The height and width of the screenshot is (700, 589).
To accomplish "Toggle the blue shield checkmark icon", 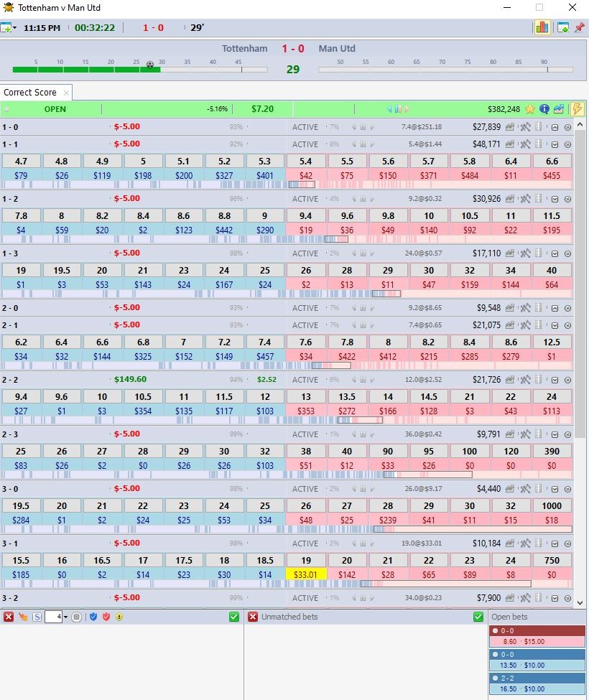I will point(93,617).
